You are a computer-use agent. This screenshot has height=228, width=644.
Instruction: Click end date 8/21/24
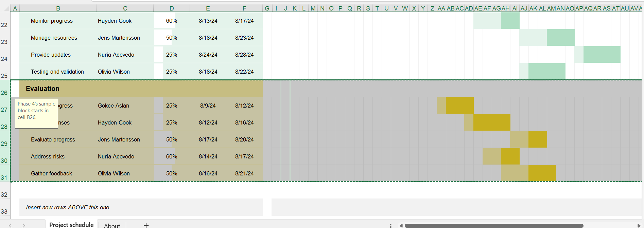(244, 173)
